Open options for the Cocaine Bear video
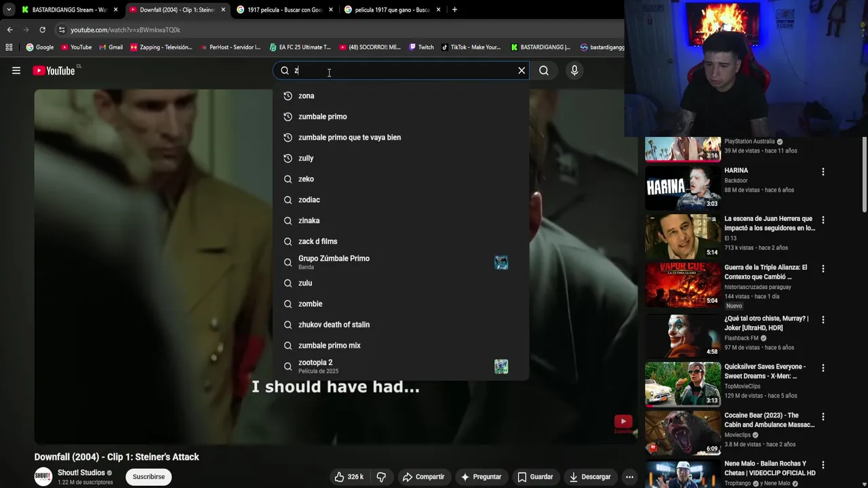Screen dimensions: 868x488 (823, 417)
